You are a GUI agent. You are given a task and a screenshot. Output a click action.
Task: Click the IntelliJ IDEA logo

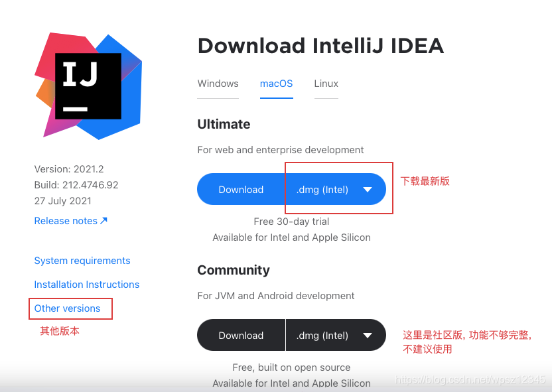(x=88, y=86)
